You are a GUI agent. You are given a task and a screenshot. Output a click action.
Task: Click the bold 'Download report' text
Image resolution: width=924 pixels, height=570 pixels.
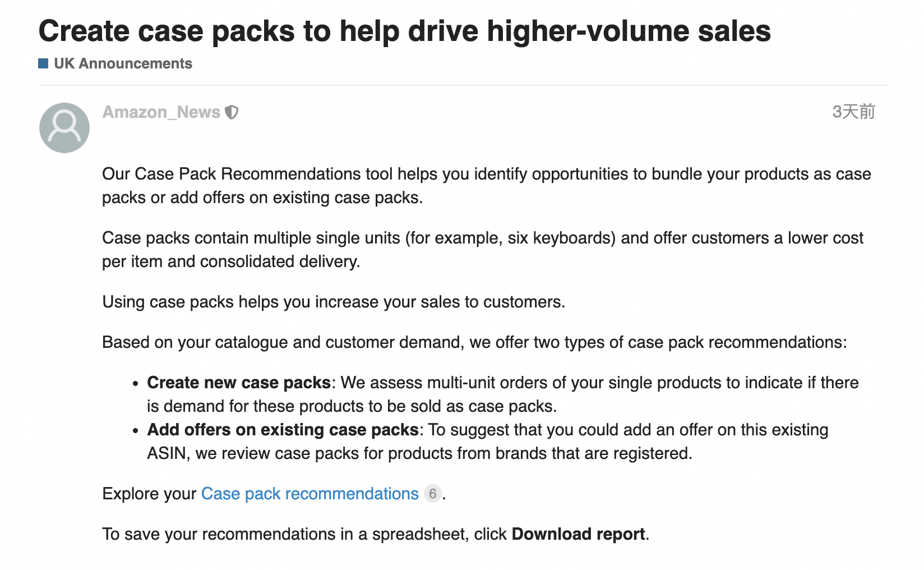[x=579, y=534]
